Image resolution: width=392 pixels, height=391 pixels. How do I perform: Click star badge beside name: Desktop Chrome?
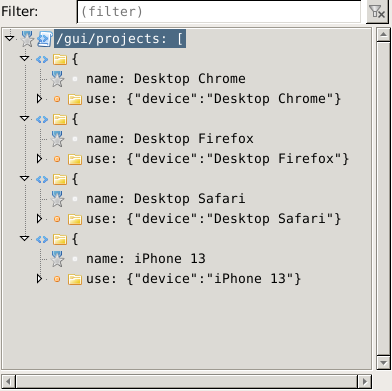click(x=57, y=79)
